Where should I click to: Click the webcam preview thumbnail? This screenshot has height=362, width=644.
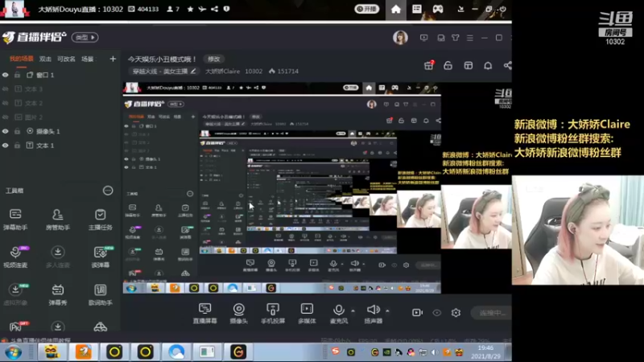(577, 230)
